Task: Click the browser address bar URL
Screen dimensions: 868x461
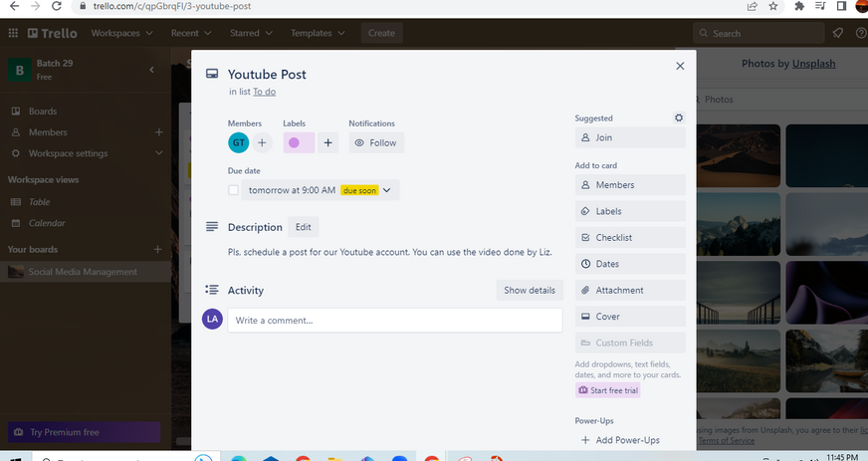Action: pos(171,6)
